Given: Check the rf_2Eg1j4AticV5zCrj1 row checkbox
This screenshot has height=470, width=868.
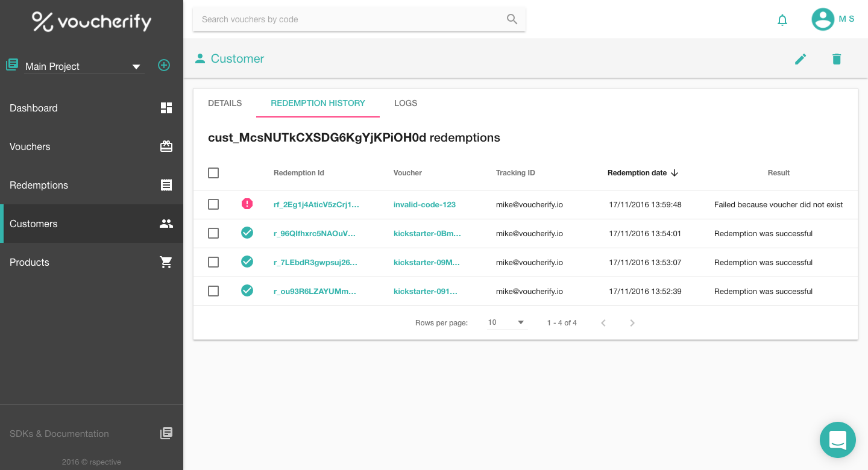Looking at the screenshot, I should pyautogui.click(x=213, y=204).
